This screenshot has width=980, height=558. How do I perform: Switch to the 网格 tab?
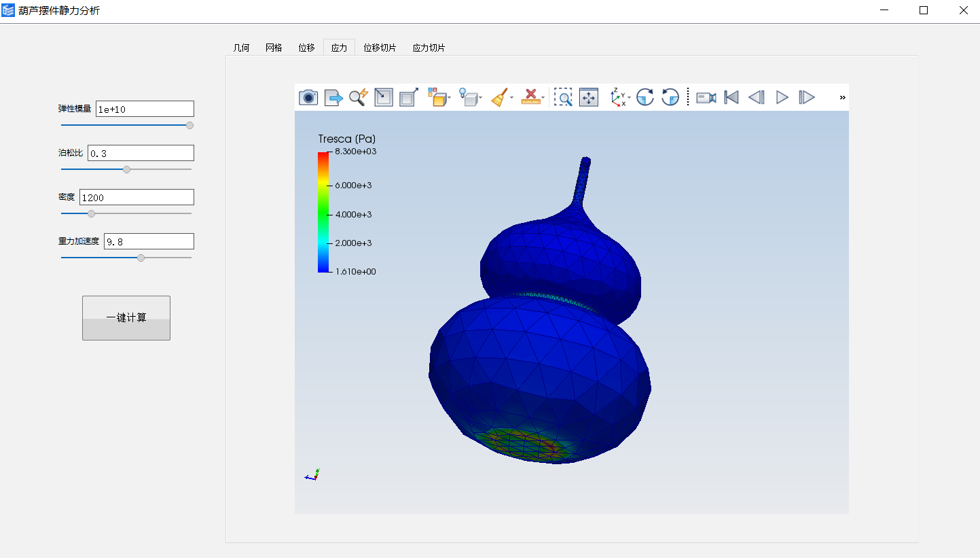[274, 48]
